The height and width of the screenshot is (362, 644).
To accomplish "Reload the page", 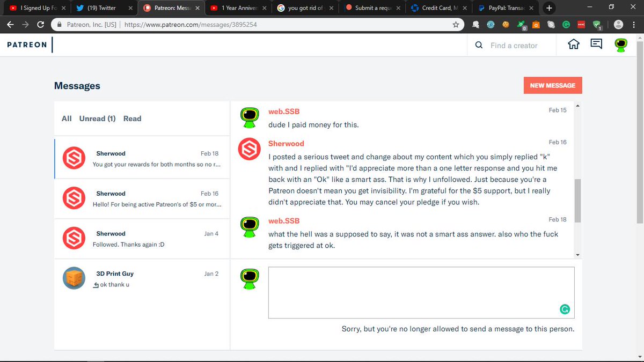I will pyautogui.click(x=41, y=25).
